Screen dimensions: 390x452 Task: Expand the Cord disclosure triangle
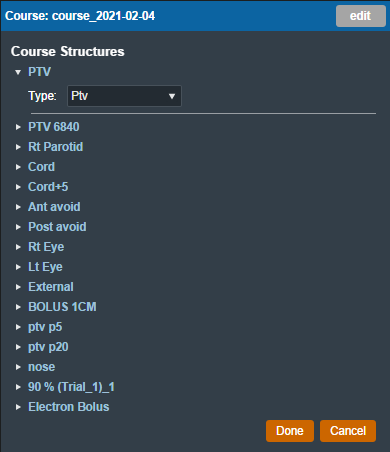(x=18, y=167)
